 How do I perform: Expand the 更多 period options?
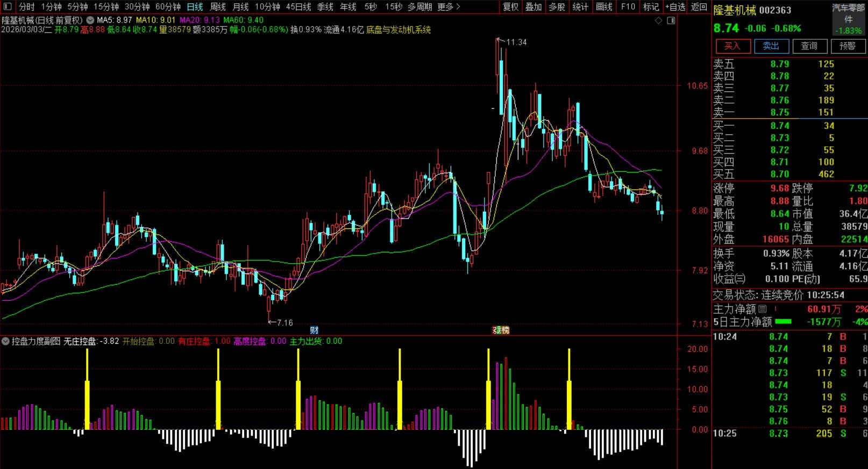449,7
